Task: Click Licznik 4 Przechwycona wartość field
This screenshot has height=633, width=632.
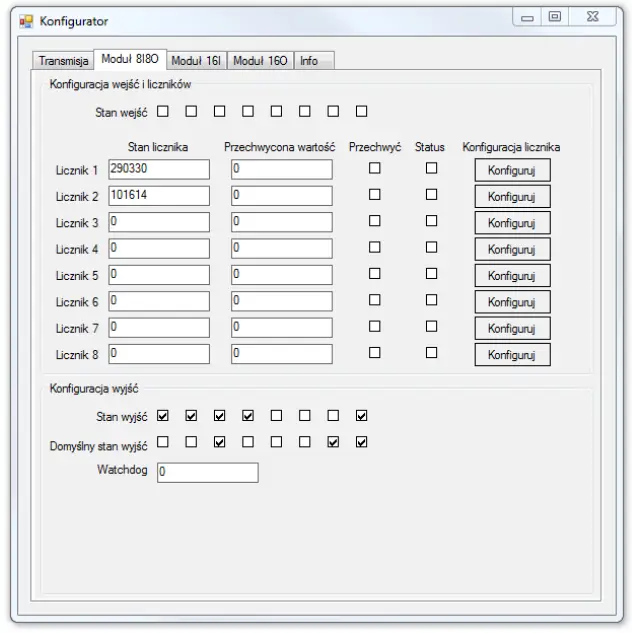Action: (282, 248)
